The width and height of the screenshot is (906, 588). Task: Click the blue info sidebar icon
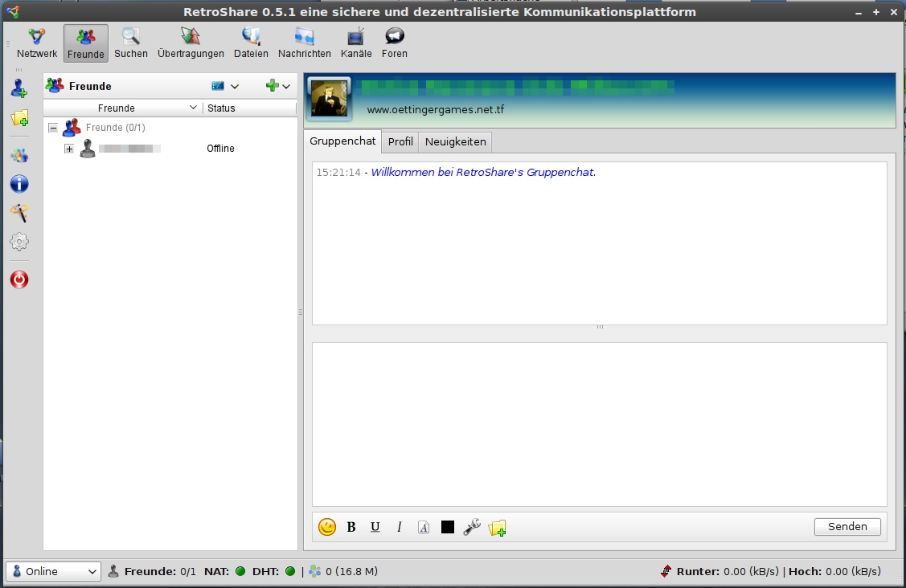pyautogui.click(x=19, y=184)
